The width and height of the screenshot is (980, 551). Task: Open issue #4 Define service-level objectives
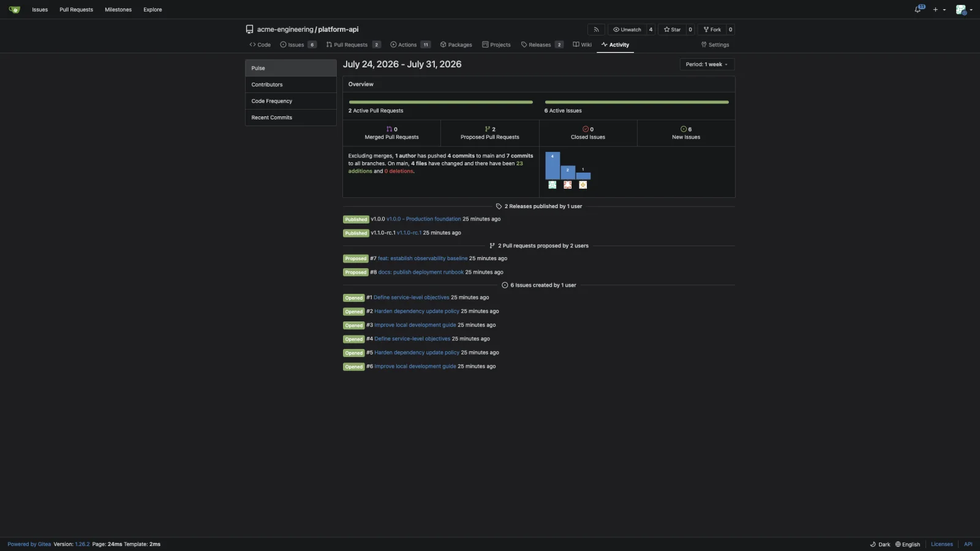pos(412,339)
